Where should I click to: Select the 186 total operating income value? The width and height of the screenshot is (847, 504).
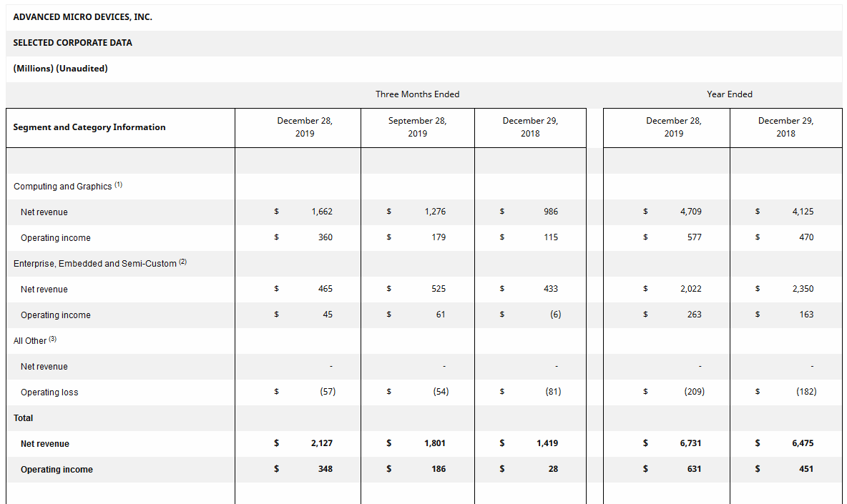439,470
